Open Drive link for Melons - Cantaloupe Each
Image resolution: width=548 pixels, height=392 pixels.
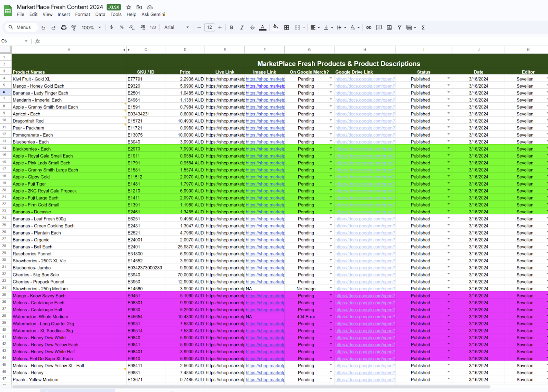[365, 303]
